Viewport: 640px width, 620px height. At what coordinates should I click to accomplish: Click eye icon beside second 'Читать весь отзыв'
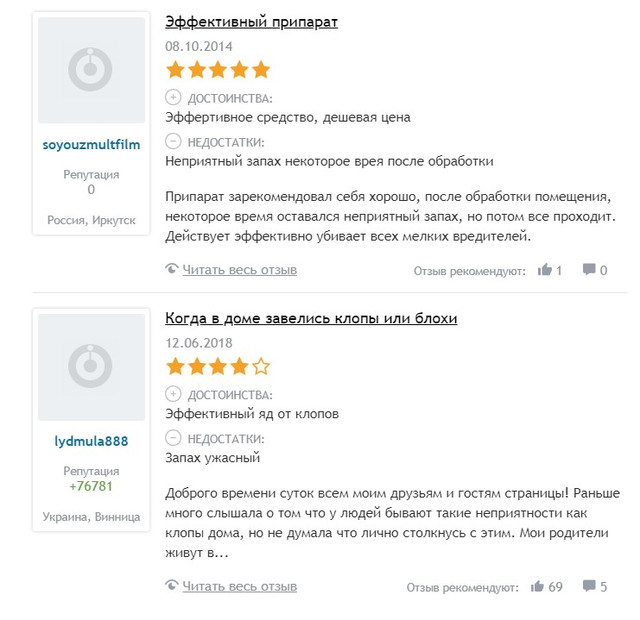point(172,585)
